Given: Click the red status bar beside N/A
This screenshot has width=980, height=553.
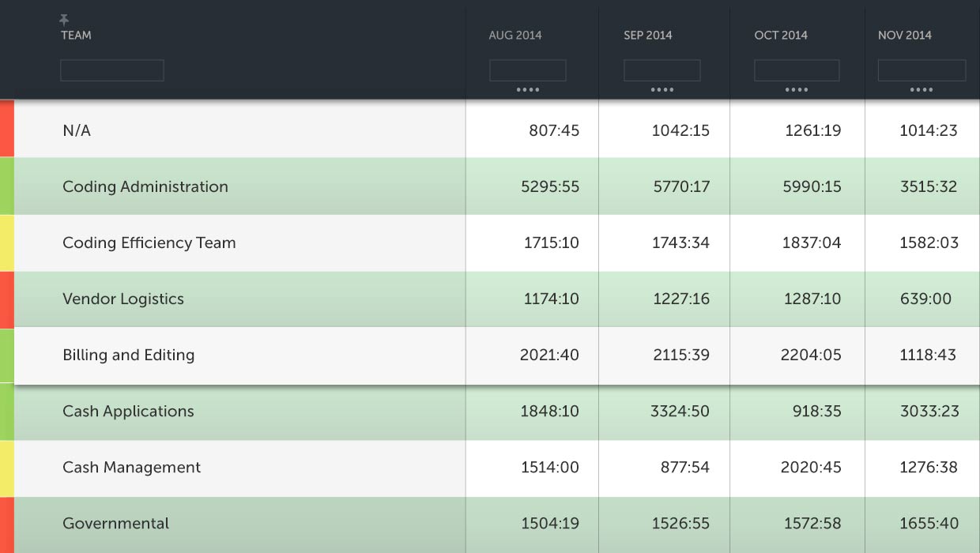Looking at the screenshot, I should [x=6, y=128].
